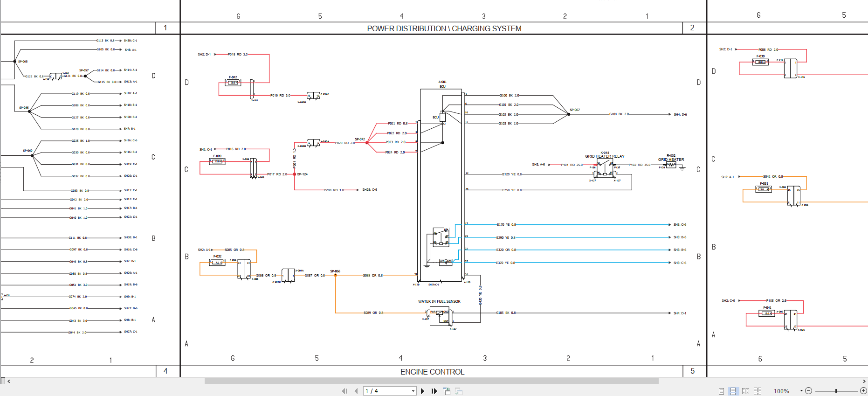Viewport: 868px width, 396px height.
Task: Click the scroll right arrow
Action: [x=864, y=381]
